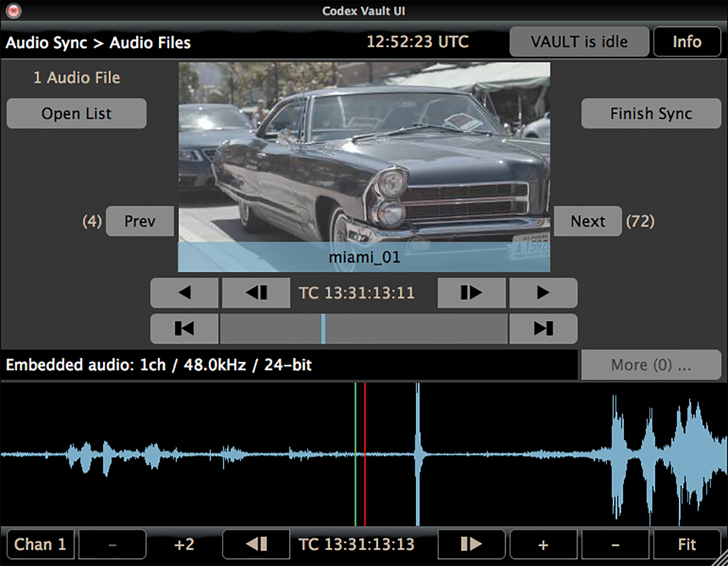Screen dimensions: 728x566
Task: Click Finish Sync
Action: click(x=651, y=113)
